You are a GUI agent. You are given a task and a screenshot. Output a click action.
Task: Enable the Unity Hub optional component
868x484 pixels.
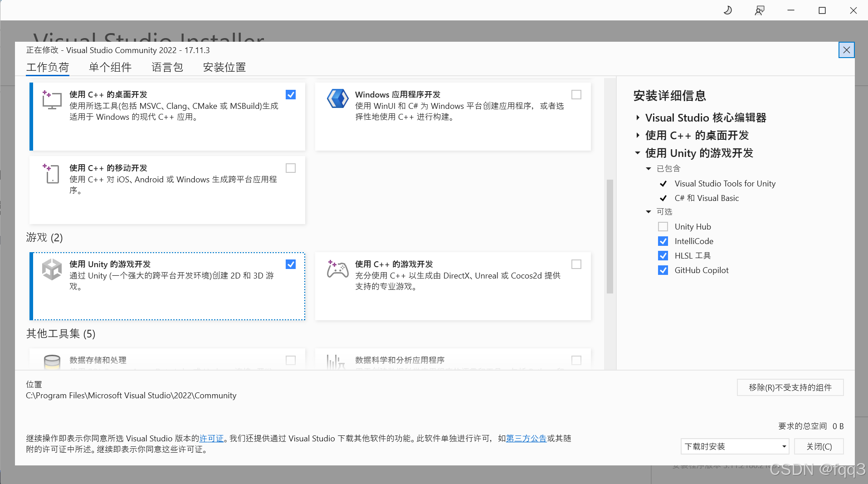tap(663, 226)
